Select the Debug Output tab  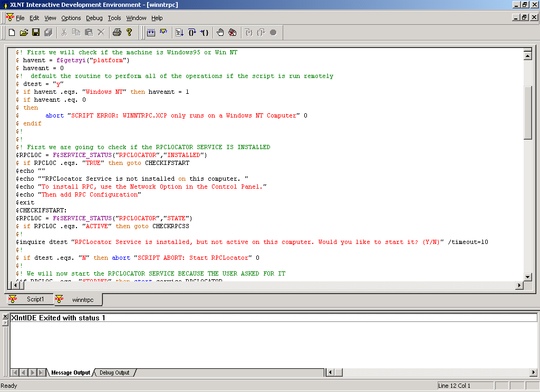(x=114, y=373)
